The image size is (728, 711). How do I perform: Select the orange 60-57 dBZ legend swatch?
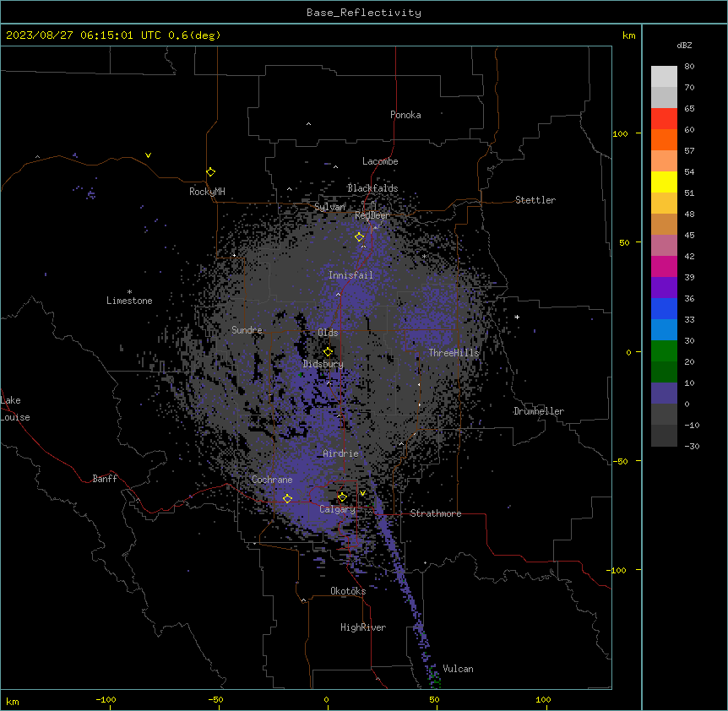pyautogui.click(x=664, y=139)
